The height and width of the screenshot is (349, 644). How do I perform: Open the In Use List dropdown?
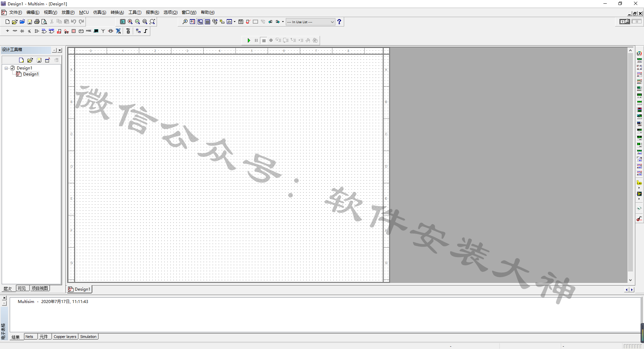[x=310, y=22]
